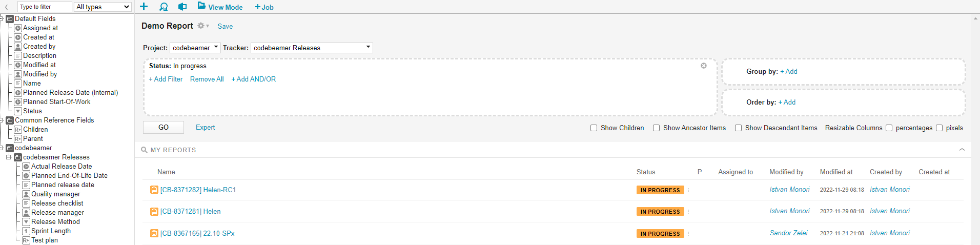Click the magnifier icon in My Reports

(x=144, y=150)
